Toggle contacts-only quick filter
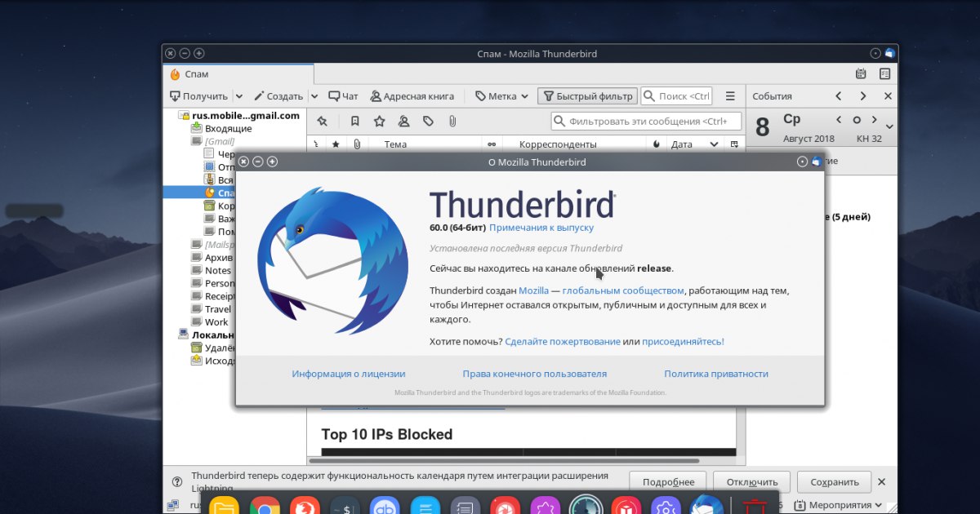 [x=403, y=121]
